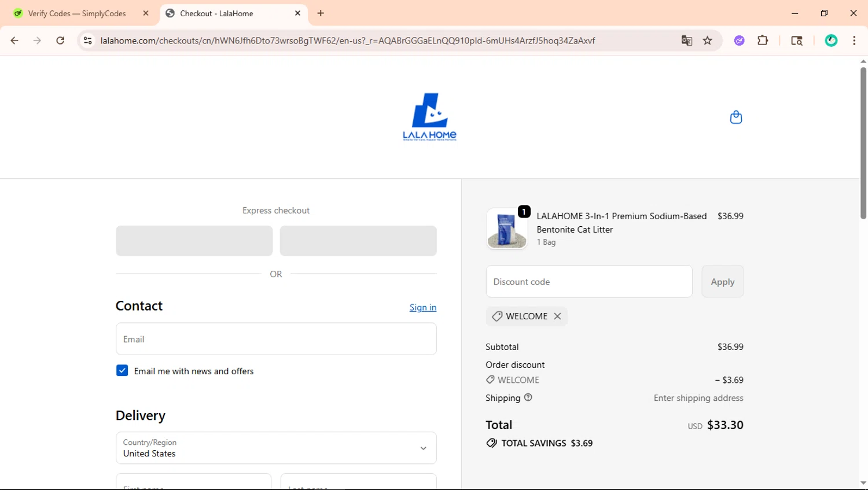This screenshot has height=490, width=868.
Task: Focus the Email input field
Action: (x=276, y=339)
